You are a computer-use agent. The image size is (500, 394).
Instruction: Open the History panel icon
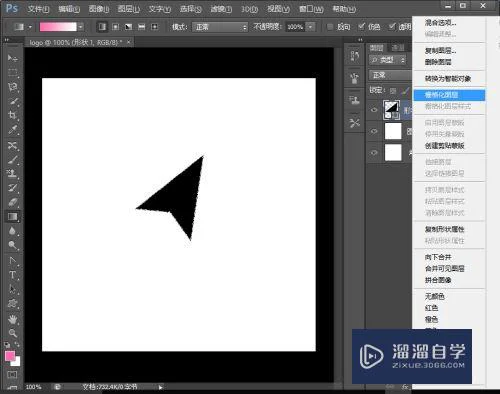354,56
